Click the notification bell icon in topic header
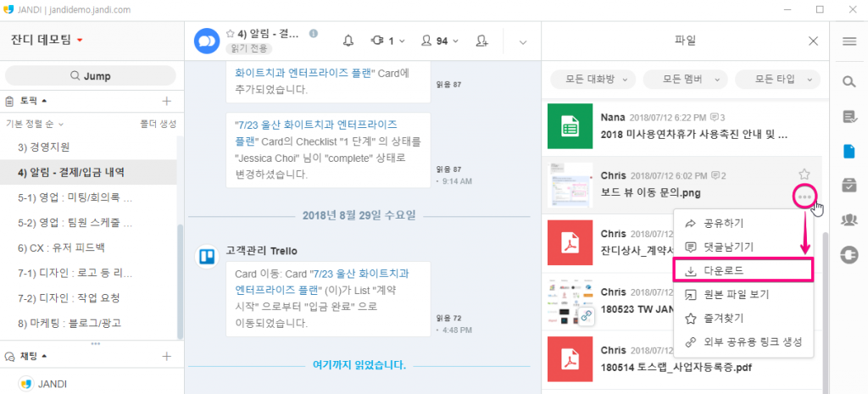This screenshot has width=868, height=394. [348, 40]
